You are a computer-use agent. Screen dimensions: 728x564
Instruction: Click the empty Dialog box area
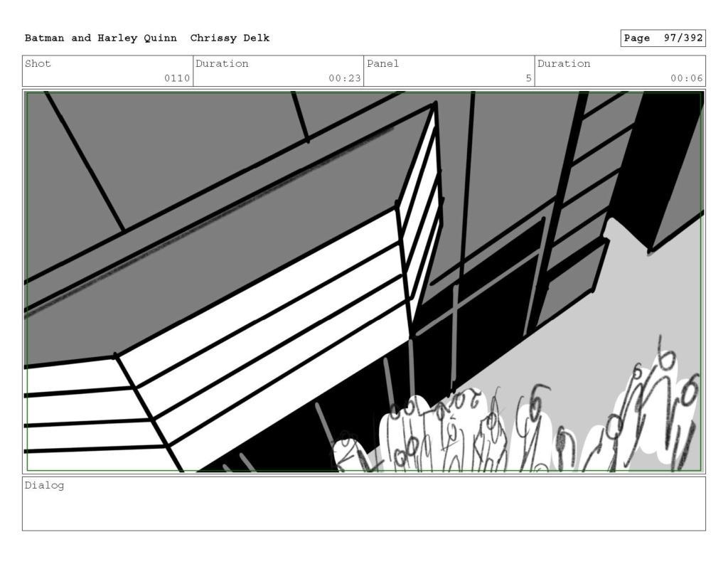tap(364, 504)
